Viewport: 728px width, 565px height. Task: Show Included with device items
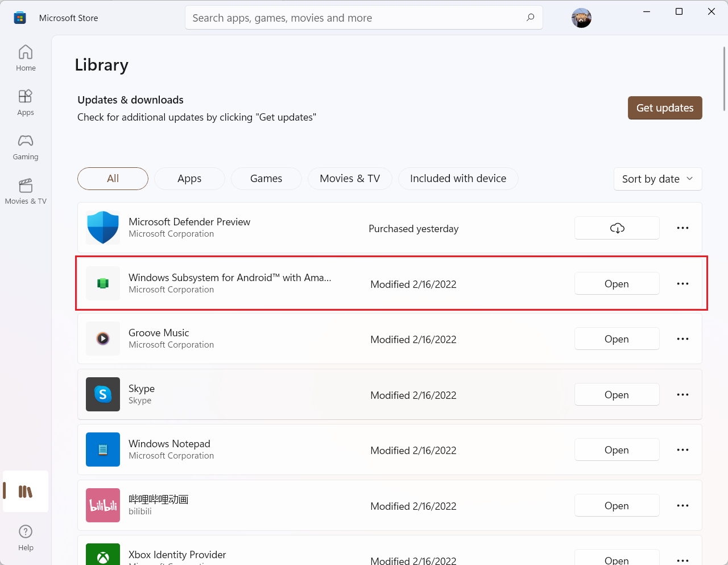point(458,179)
